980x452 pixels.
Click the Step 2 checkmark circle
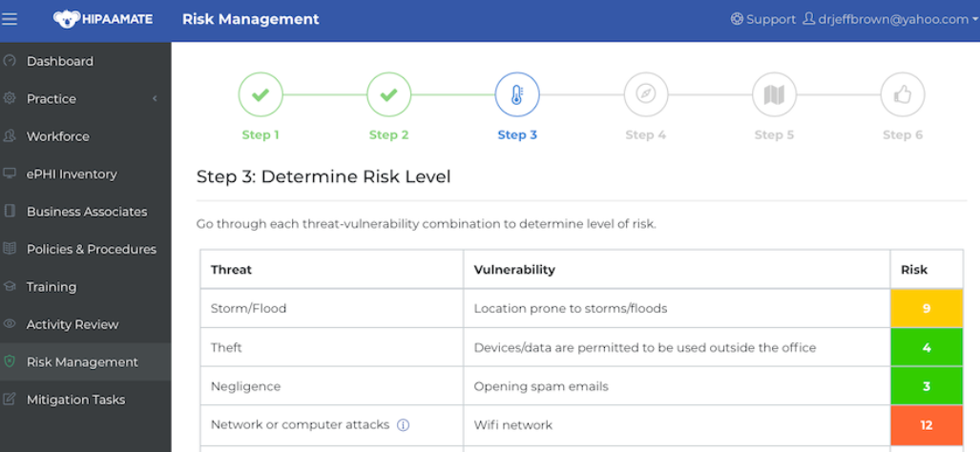[x=388, y=95]
